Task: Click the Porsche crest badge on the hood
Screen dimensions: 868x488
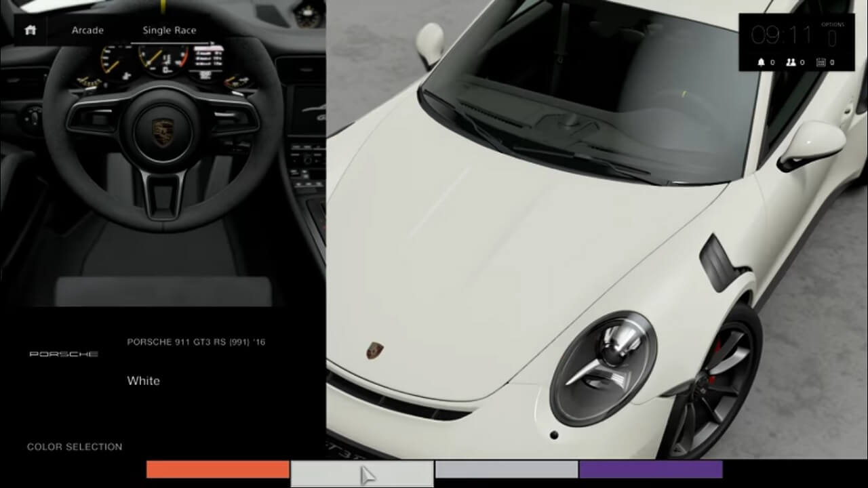Action: (x=374, y=350)
